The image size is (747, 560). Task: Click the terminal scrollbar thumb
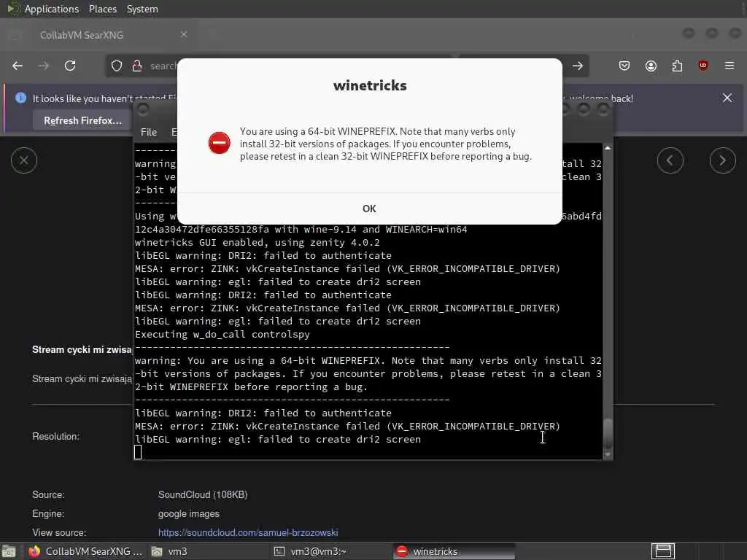click(608, 434)
